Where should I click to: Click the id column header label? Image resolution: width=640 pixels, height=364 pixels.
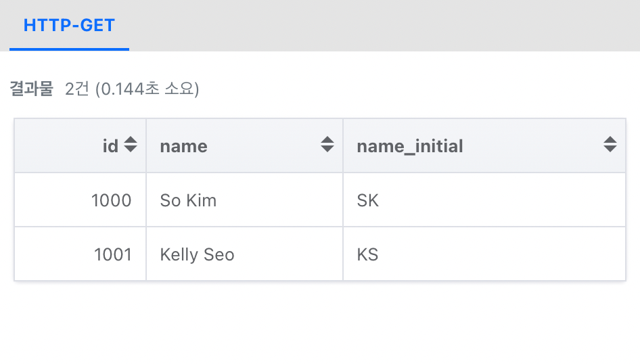[x=110, y=145]
